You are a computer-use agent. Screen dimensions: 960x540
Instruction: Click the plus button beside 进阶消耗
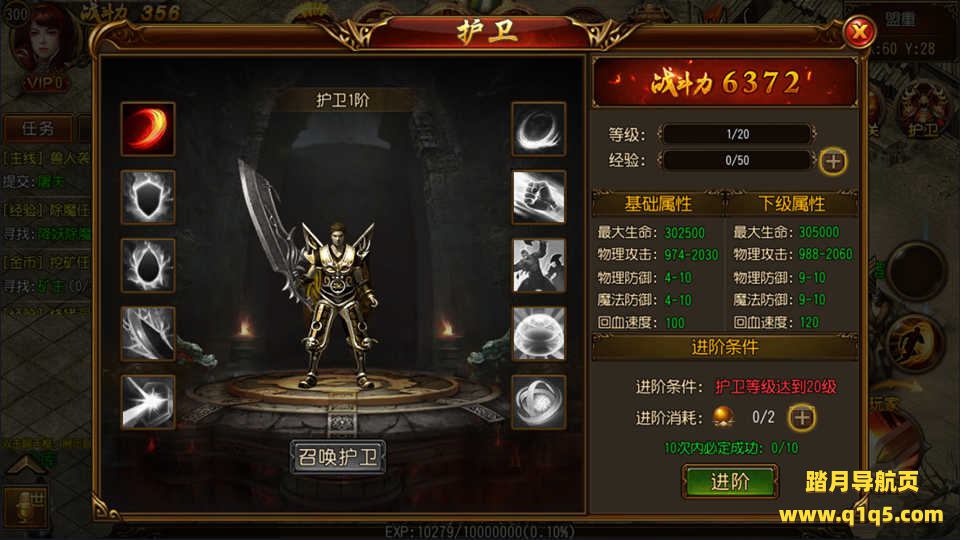(802, 418)
